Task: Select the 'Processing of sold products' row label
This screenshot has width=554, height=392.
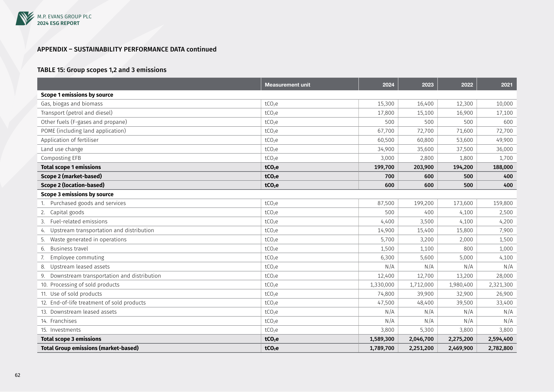Action: (85, 285)
